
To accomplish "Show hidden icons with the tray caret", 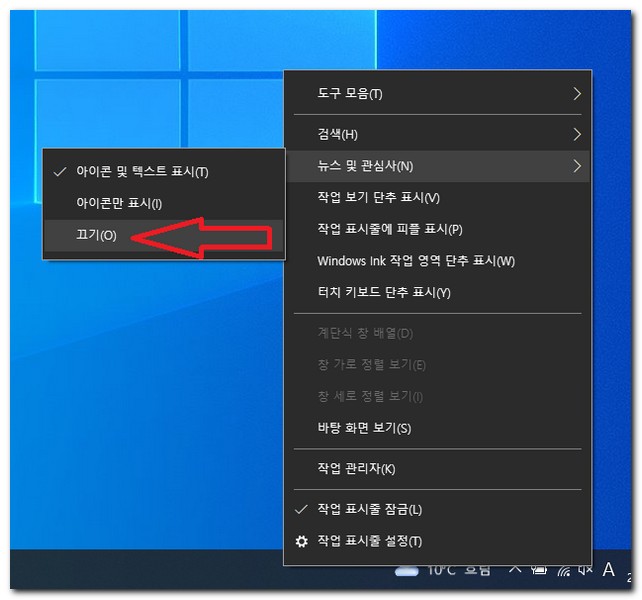I will (x=515, y=569).
